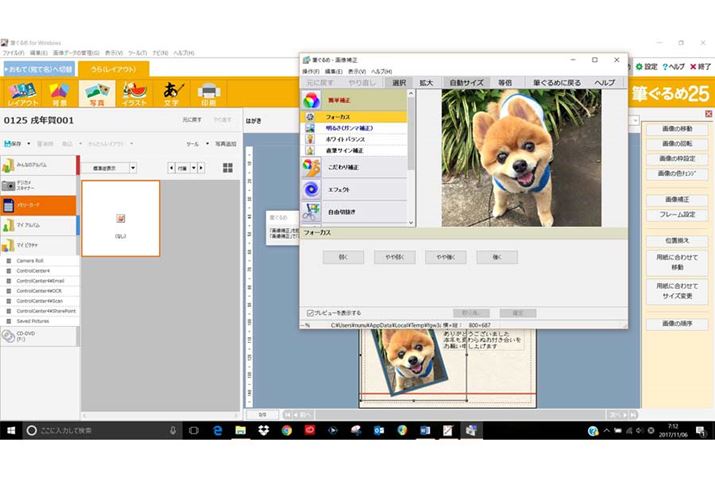Screen dimensions: 715x477
Task: Click the イラスト watermelon icon
Action: click(x=135, y=93)
